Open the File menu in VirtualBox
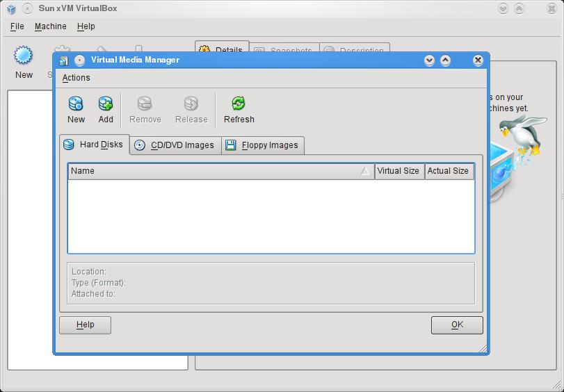The height and width of the screenshot is (392, 564). tap(17, 26)
